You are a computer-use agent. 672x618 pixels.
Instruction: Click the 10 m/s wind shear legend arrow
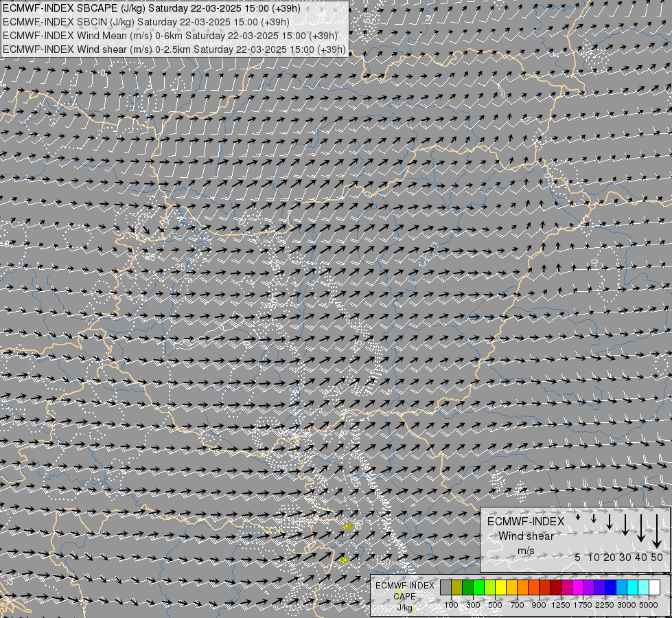pos(594,518)
